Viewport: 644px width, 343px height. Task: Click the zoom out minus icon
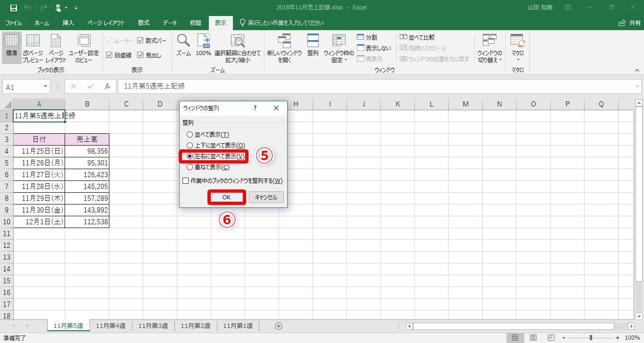pos(564,338)
